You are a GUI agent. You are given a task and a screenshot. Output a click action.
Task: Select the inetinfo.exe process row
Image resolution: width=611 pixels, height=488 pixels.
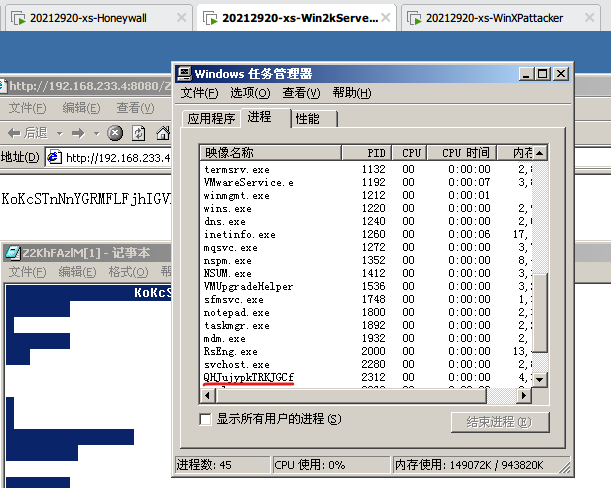click(x=366, y=234)
